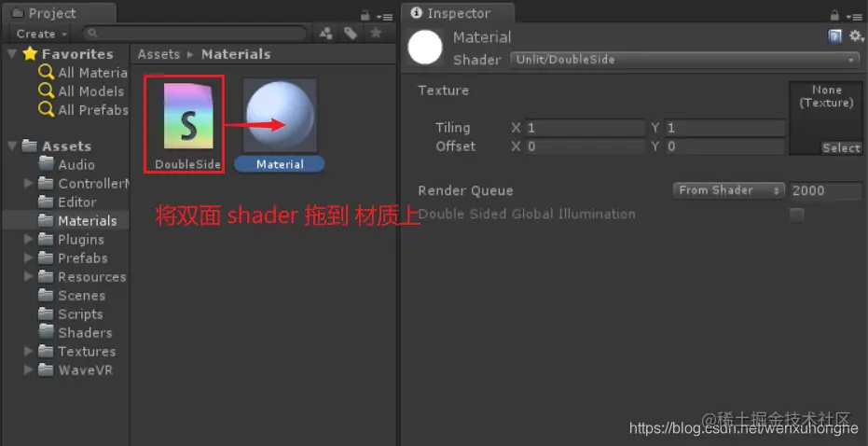Click Select button on texture slot
Screen dimensions: 868x446
[841, 148]
